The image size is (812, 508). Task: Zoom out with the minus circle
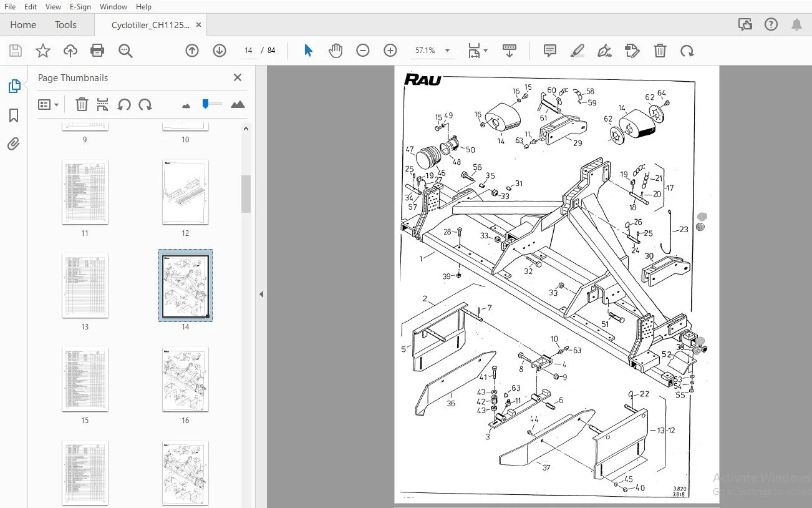pyautogui.click(x=363, y=51)
